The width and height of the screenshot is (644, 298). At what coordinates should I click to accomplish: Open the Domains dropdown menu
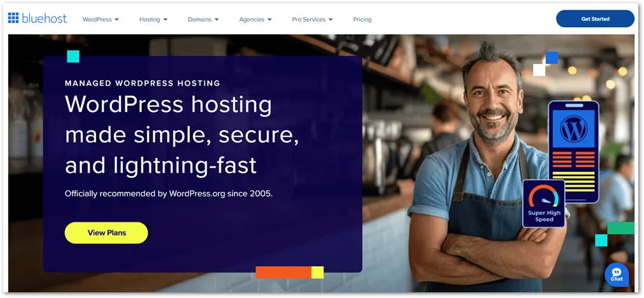coord(203,19)
